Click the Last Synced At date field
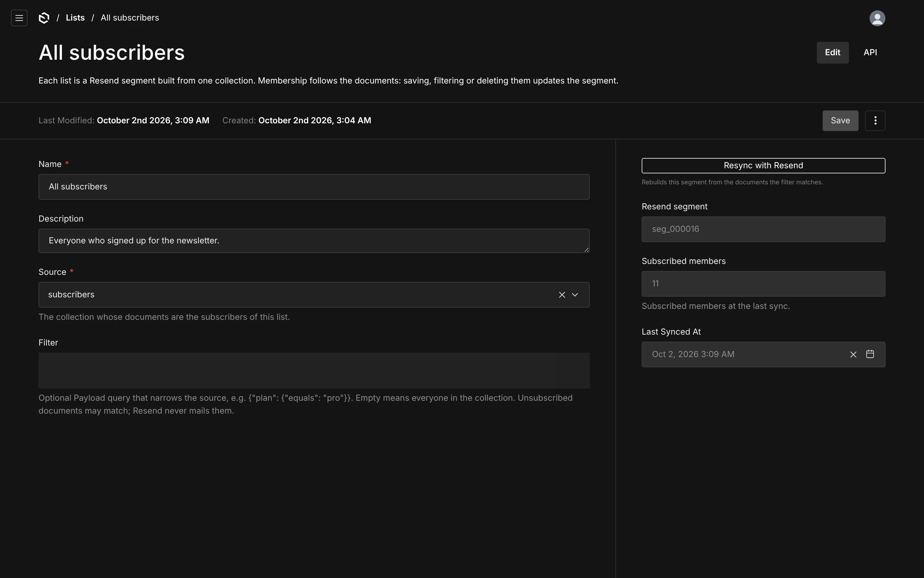 click(x=763, y=355)
